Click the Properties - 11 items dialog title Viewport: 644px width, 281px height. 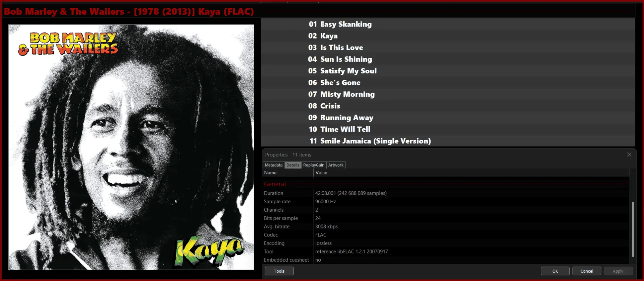tap(288, 155)
